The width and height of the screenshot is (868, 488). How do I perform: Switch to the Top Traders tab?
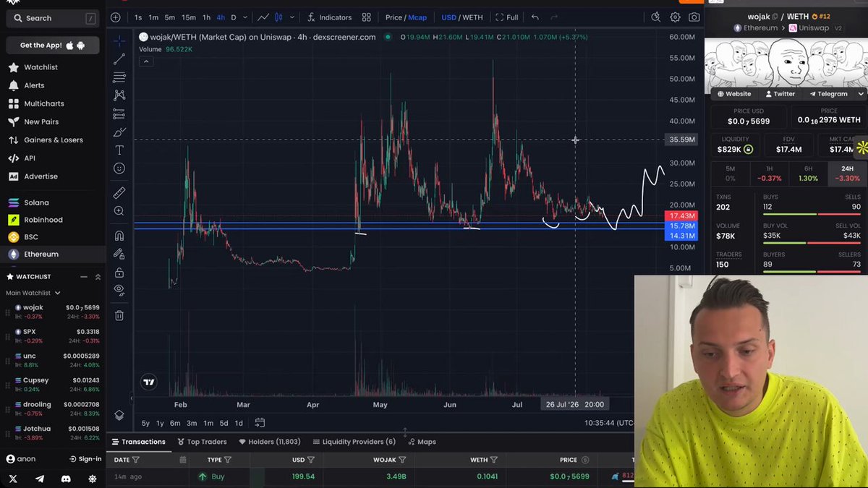(x=202, y=442)
